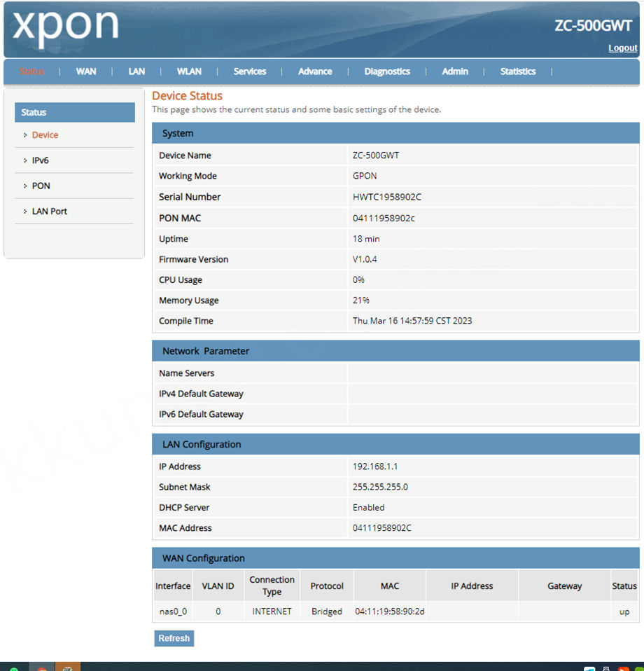
Task: Select Device in the Status sidebar
Action: 45,135
